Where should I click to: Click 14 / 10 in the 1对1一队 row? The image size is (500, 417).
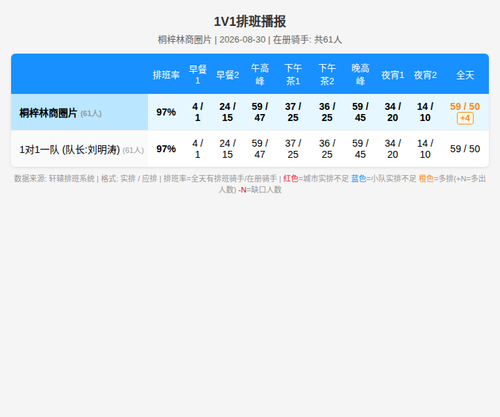coord(425,149)
